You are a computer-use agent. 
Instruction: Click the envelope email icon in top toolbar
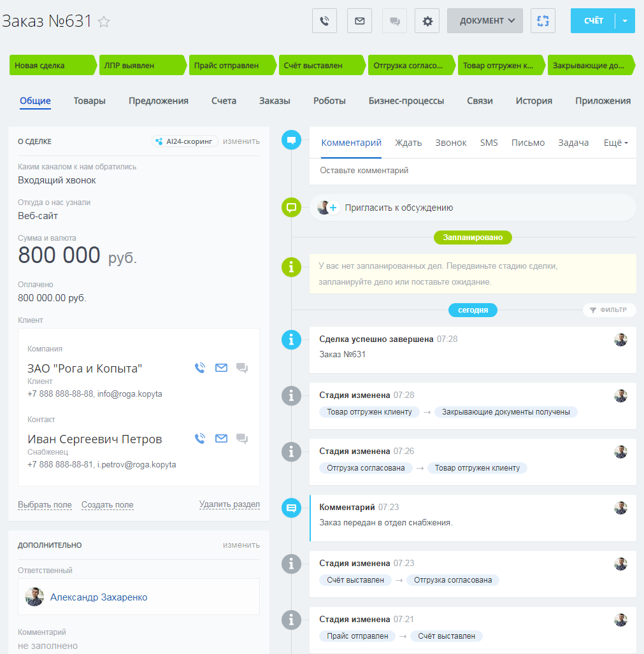pos(359,21)
